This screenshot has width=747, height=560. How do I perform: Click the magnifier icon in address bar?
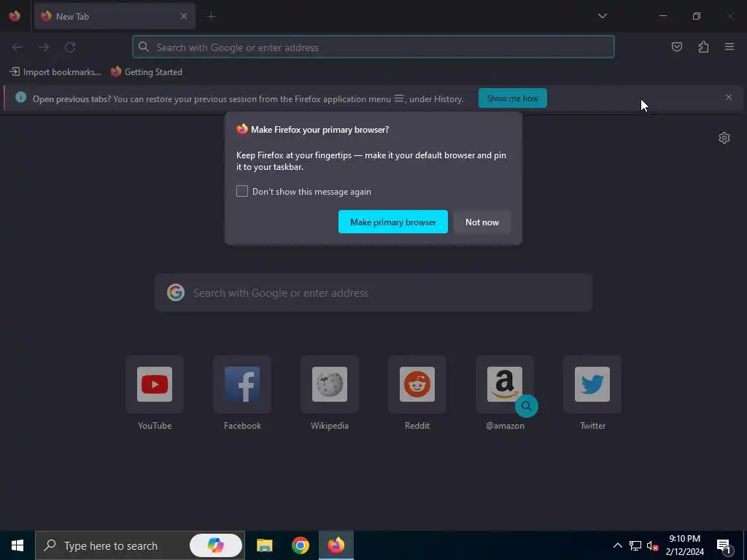pyautogui.click(x=144, y=47)
